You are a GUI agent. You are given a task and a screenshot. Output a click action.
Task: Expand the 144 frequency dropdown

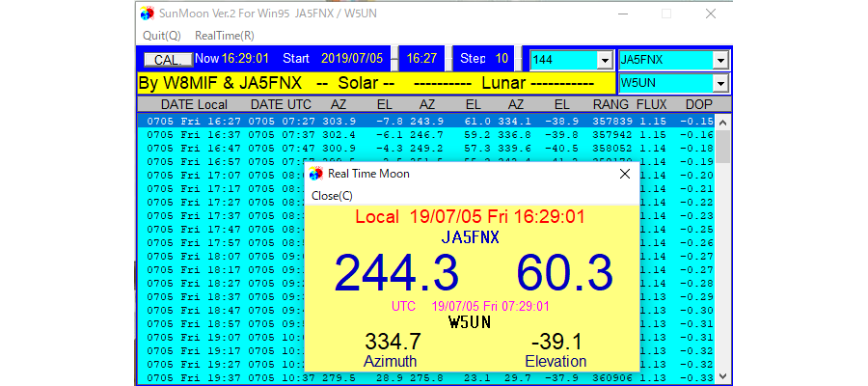point(605,60)
